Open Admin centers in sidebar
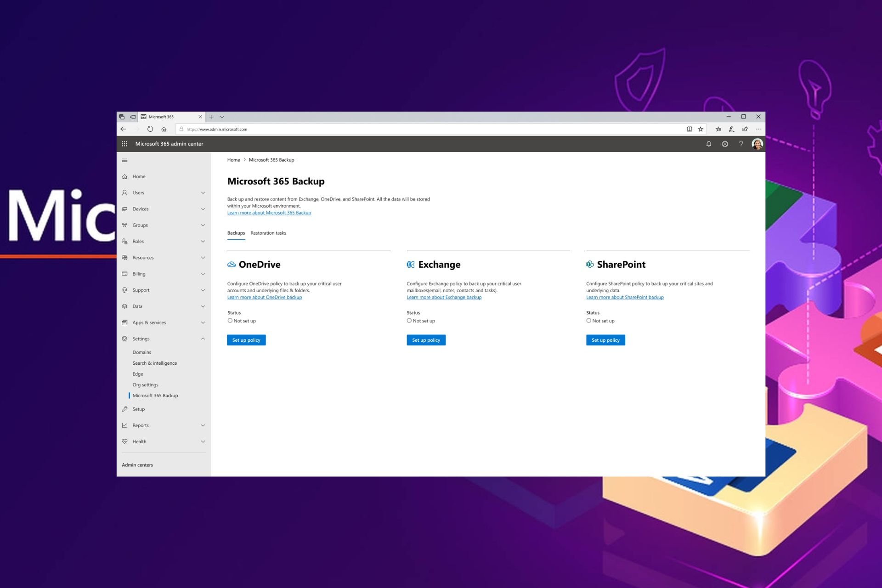 click(137, 465)
